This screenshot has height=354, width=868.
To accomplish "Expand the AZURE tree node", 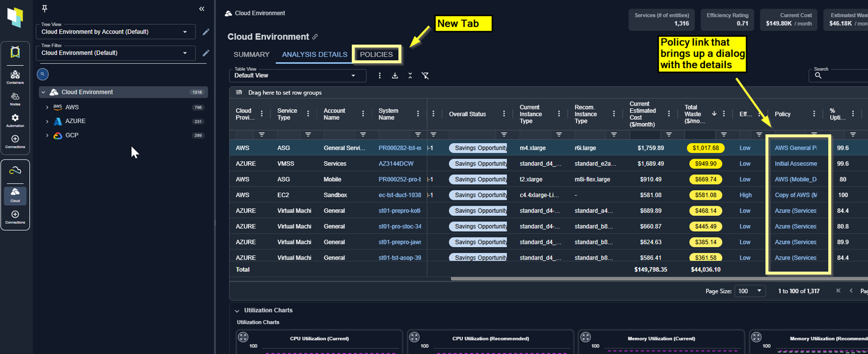I will [47, 121].
